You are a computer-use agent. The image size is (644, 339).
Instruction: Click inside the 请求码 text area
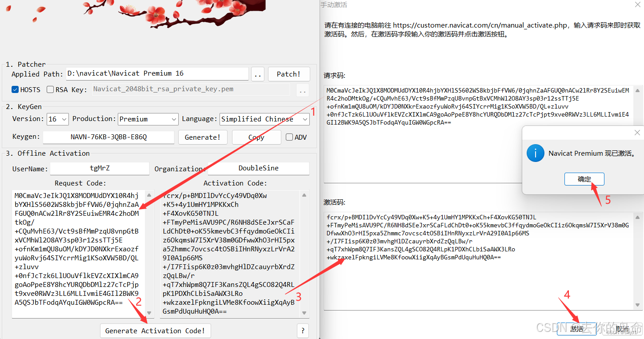(483, 134)
